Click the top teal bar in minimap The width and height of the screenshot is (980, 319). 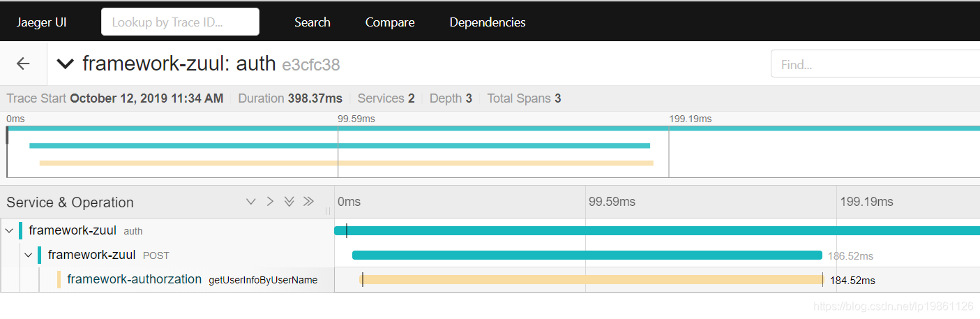493,128
